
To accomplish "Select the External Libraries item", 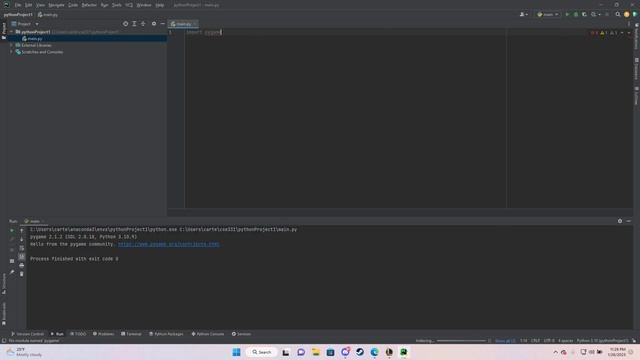I will click(x=33, y=45).
